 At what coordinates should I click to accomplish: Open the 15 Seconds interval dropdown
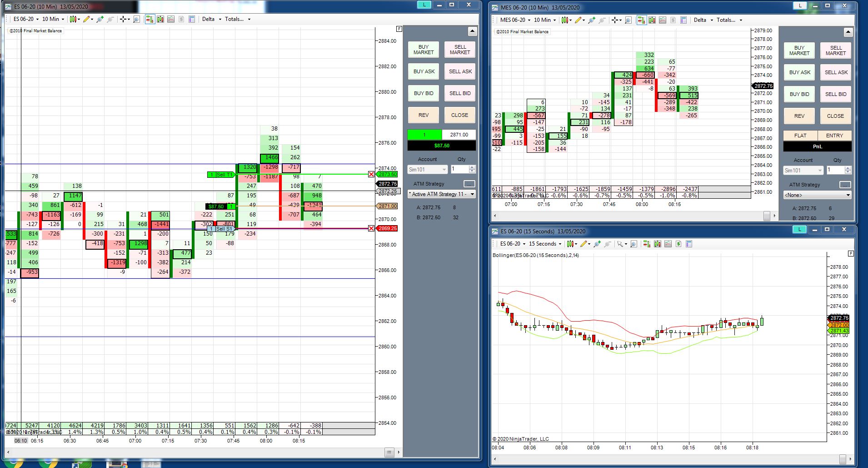point(545,244)
